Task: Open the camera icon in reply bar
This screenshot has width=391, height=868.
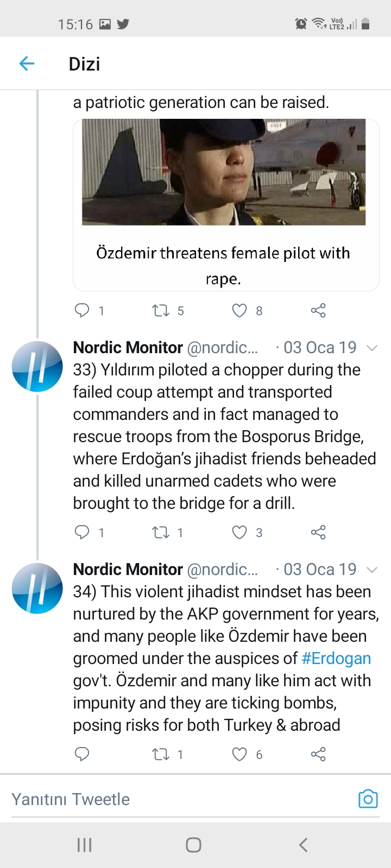Action: pyautogui.click(x=368, y=799)
